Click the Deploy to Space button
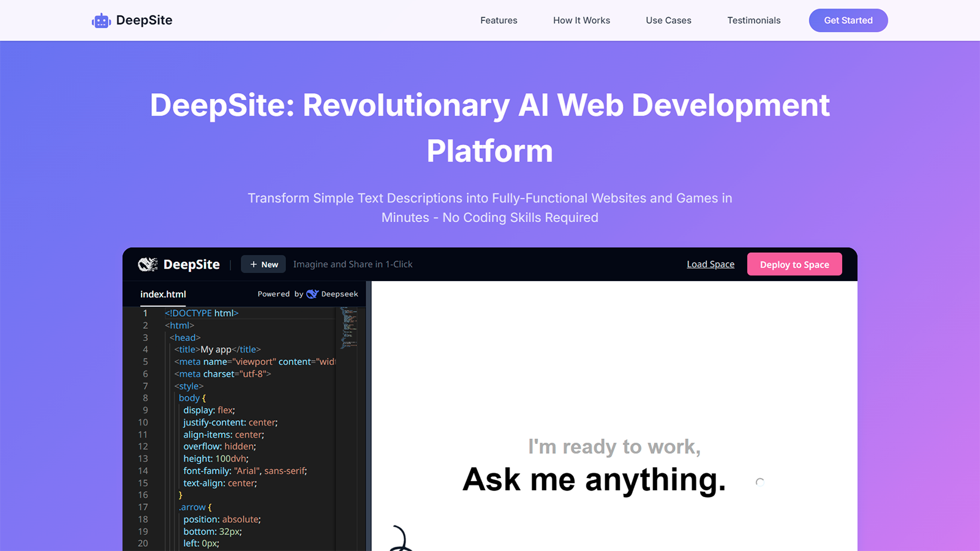This screenshot has height=551, width=980. [794, 264]
